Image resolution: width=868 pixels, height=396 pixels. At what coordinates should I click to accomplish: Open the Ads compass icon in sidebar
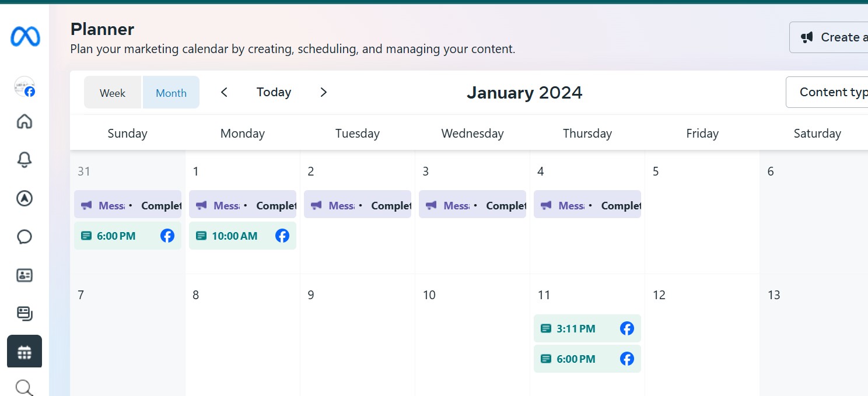24,198
